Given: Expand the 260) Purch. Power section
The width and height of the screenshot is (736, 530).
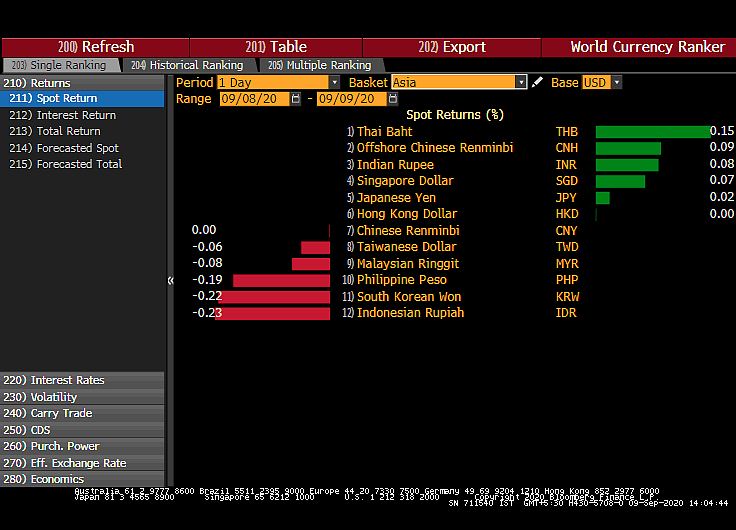Looking at the screenshot, I should click(82, 446).
